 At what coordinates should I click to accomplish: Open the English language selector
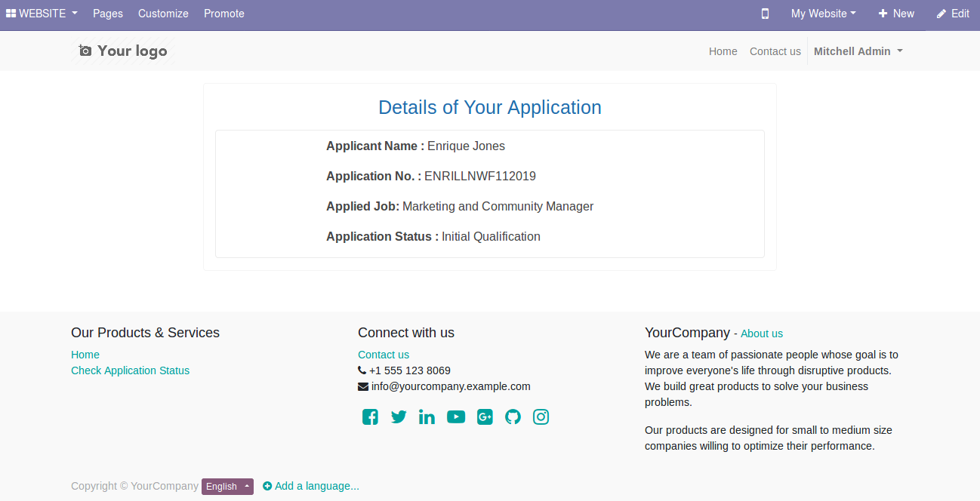[227, 486]
